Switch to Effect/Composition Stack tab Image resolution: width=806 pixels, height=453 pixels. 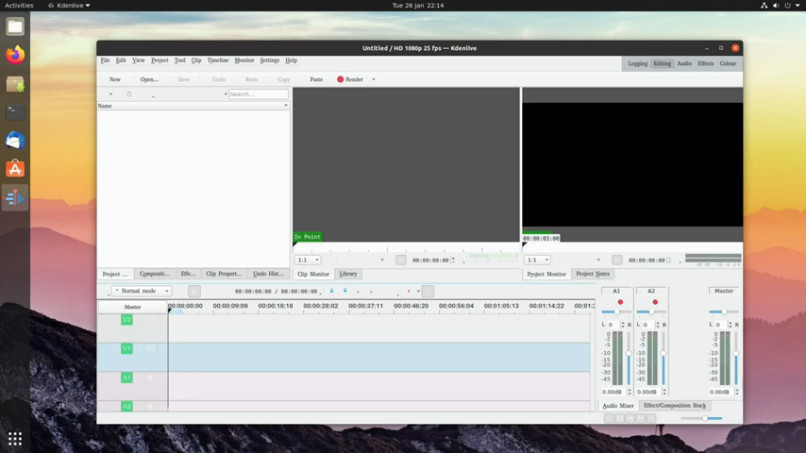(674, 406)
